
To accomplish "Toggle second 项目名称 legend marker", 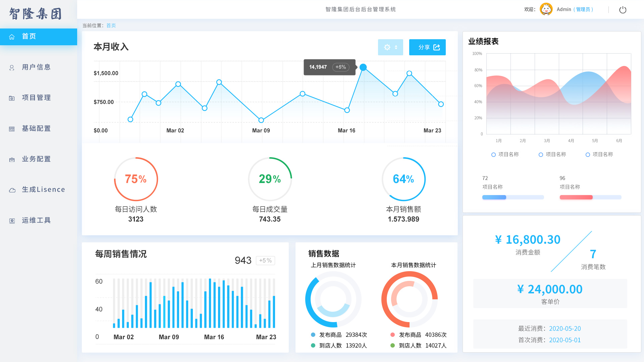I will click(541, 155).
